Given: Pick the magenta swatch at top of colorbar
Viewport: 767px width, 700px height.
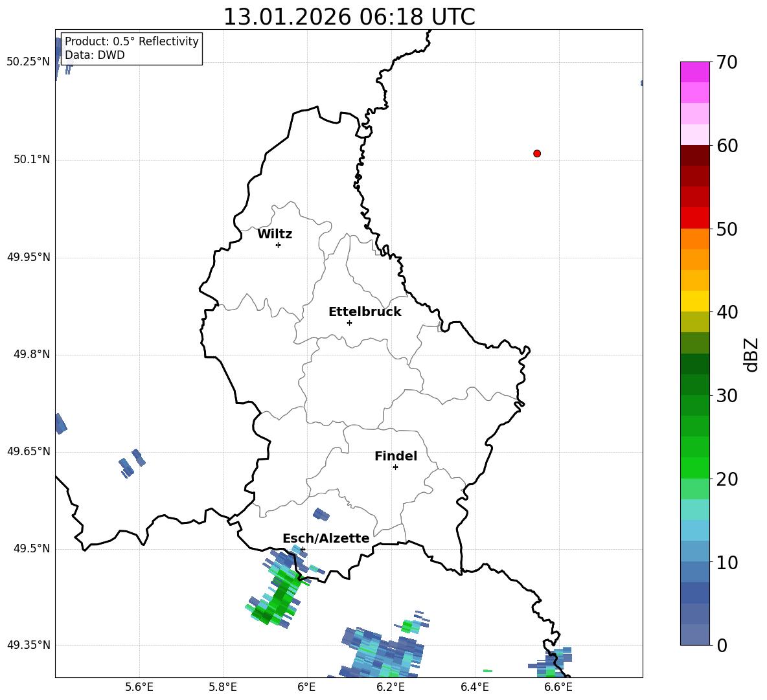Looking at the screenshot, I should [694, 72].
